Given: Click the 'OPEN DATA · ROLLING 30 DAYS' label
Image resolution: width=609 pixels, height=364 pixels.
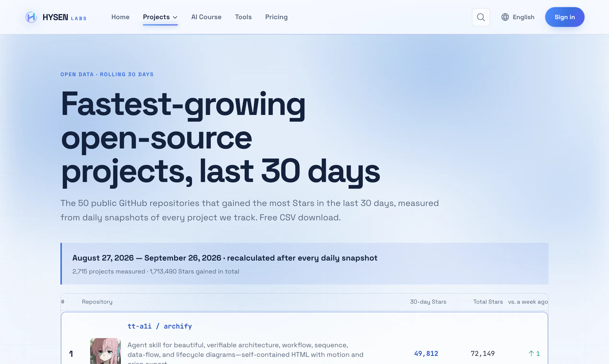Looking at the screenshot, I should tap(107, 74).
